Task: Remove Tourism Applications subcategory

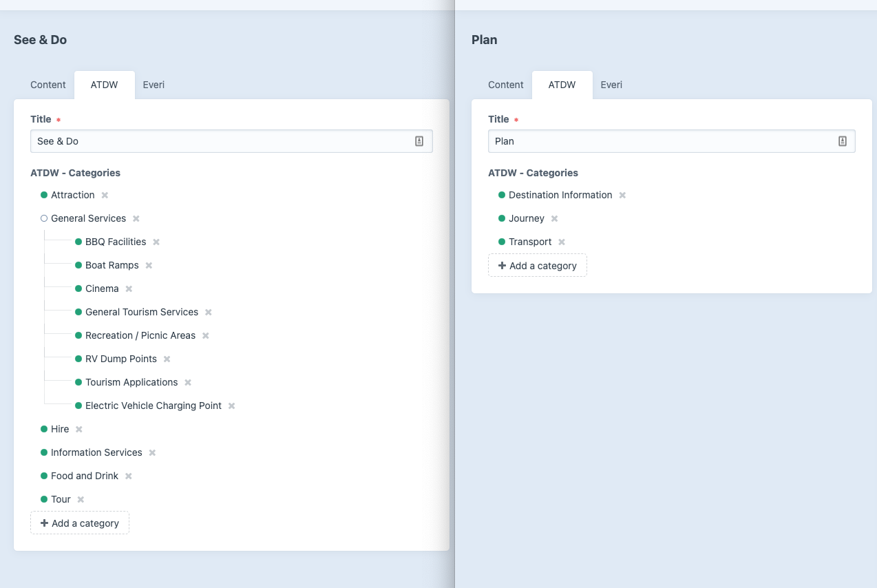Action: [x=188, y=383]
